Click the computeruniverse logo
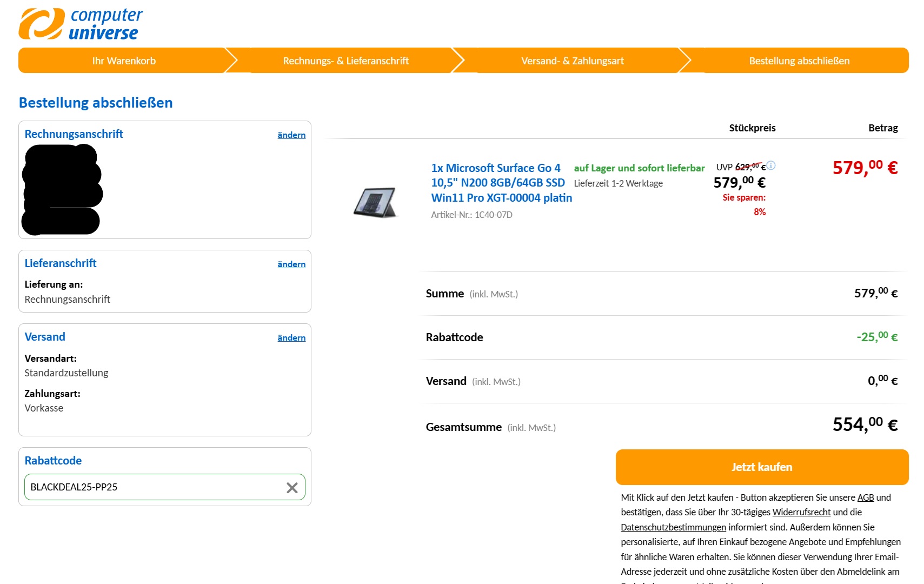 (x=80, y=23)
